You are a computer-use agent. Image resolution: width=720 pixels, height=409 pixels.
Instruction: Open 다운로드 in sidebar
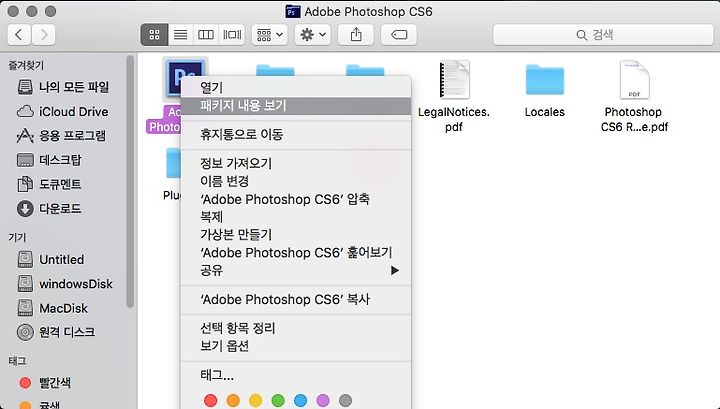pos(49,209)
